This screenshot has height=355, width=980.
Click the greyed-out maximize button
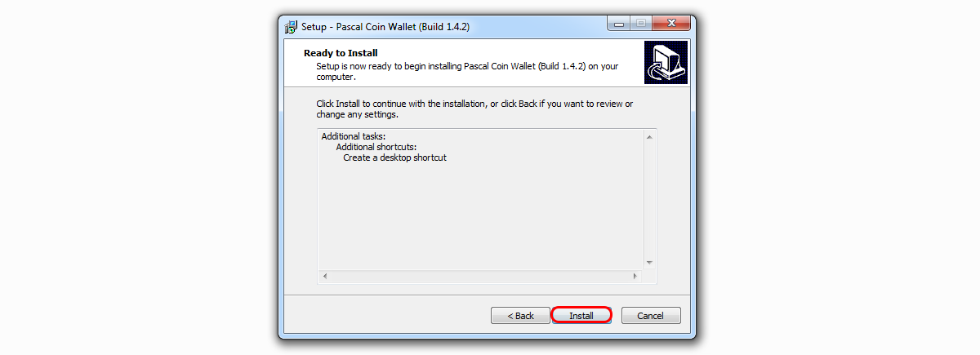point(639,24)
